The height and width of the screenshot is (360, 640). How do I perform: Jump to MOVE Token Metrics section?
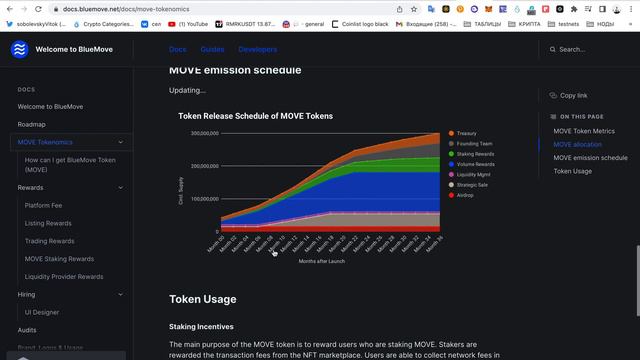coord(584,131)
